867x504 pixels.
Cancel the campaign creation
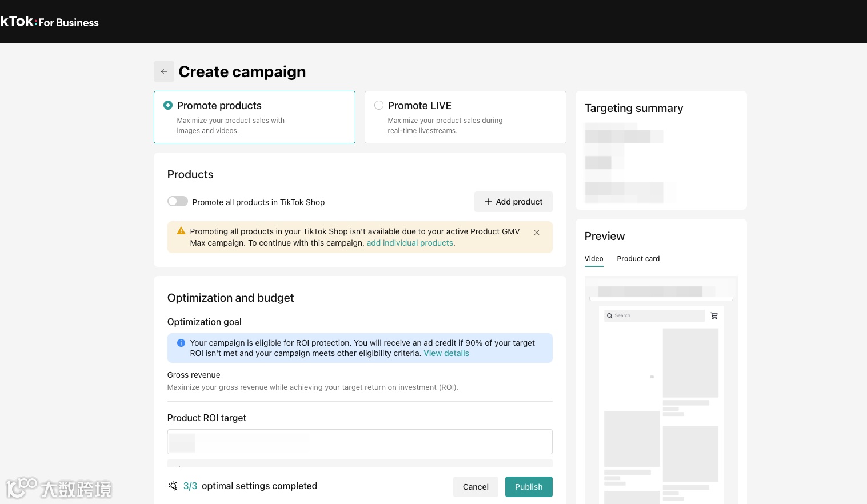476,487
